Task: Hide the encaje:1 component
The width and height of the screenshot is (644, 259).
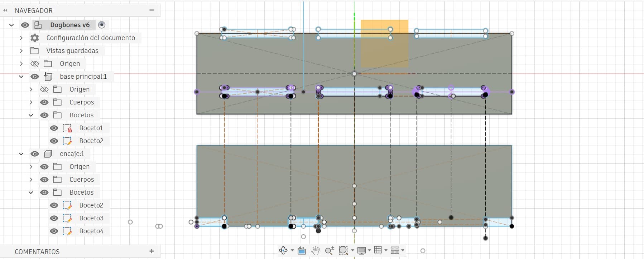Action: tap(34, 154)
